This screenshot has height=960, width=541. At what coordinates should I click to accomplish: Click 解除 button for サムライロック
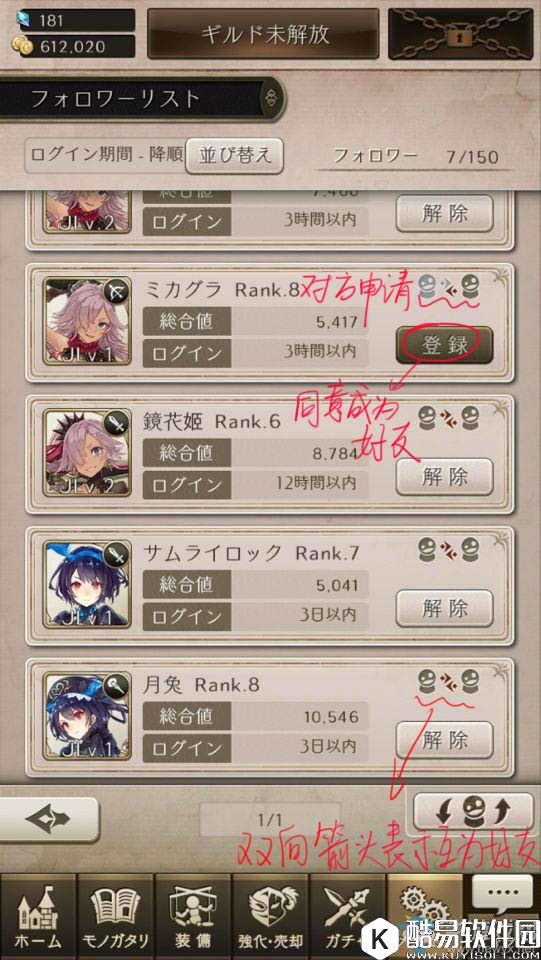[444, 608]
